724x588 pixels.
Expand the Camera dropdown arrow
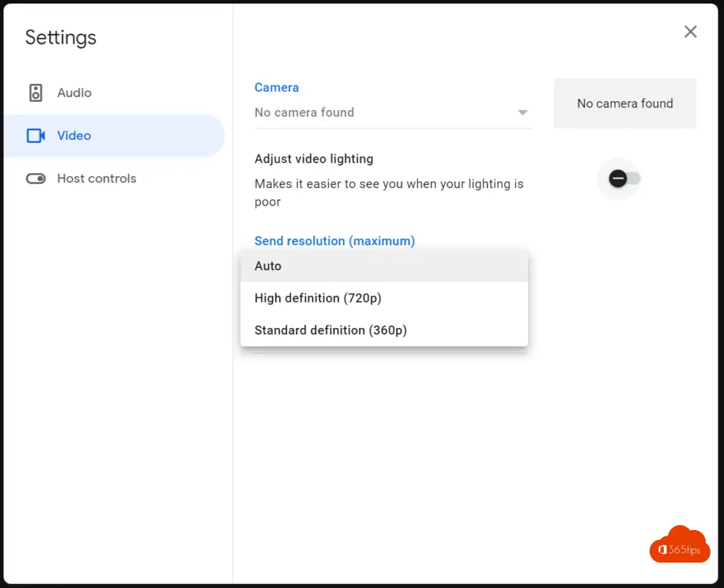tap(522, 113)
